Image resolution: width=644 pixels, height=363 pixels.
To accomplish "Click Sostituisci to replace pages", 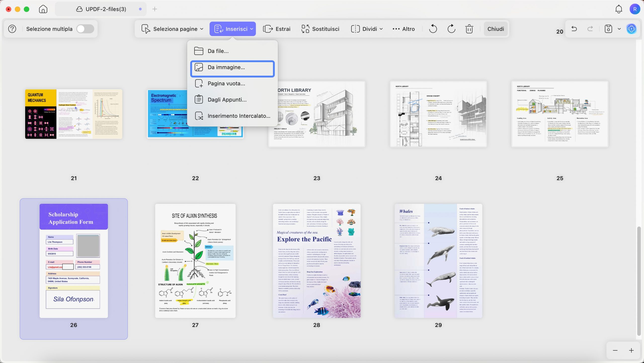I will (320, 29).
